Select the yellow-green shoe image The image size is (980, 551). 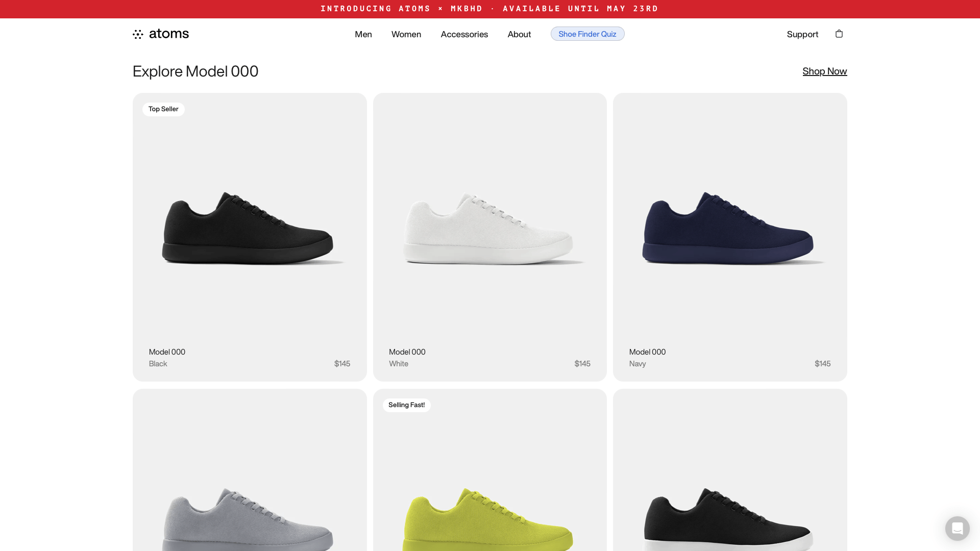489,519
